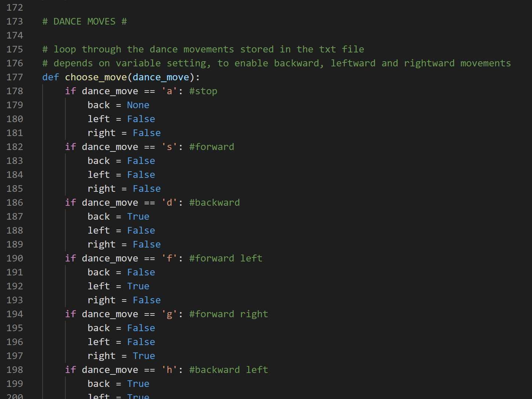Click the #forward left comment

[x=225, y=259]
